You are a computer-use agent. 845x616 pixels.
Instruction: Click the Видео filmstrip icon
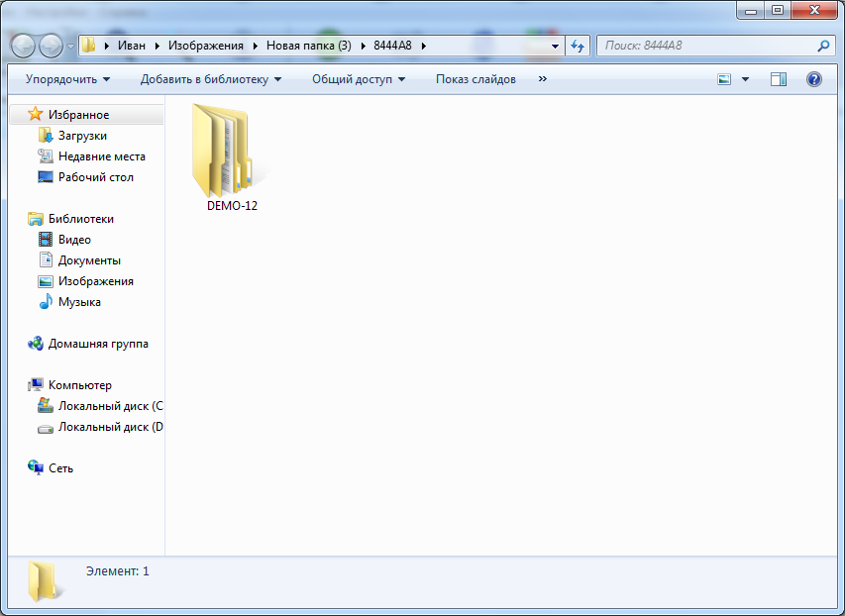46,240
